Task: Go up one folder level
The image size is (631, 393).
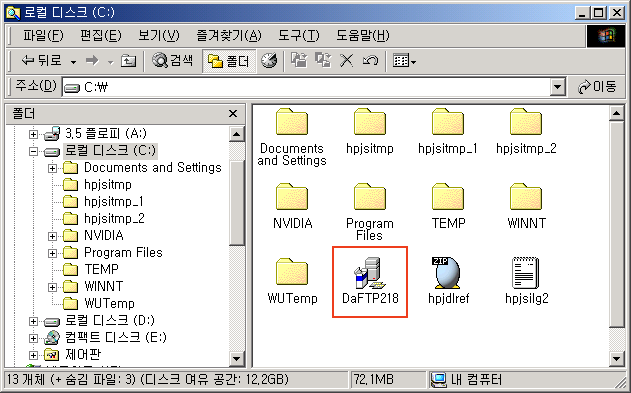Action: click(x=128, y=61)
